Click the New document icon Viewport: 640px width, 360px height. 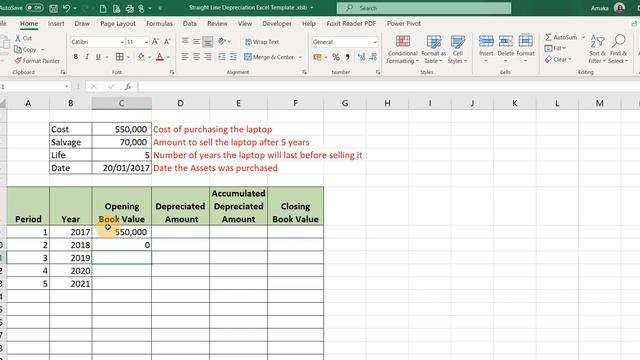103,8
